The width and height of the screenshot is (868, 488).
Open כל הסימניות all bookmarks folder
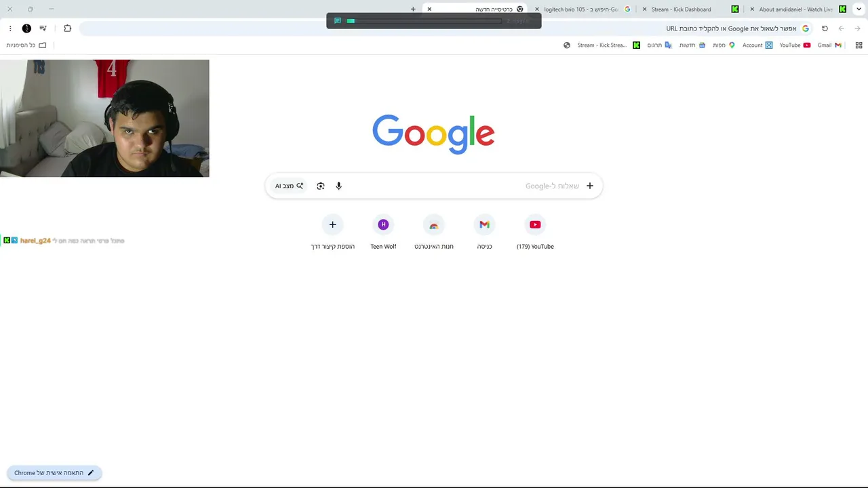point(26,45)
